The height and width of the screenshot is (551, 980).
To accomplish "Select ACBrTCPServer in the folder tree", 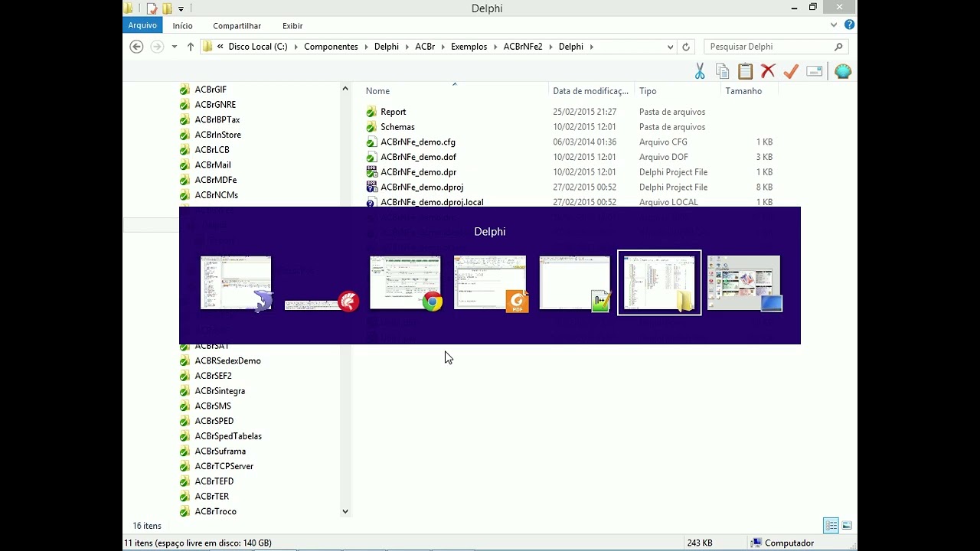I will (224, 466).
